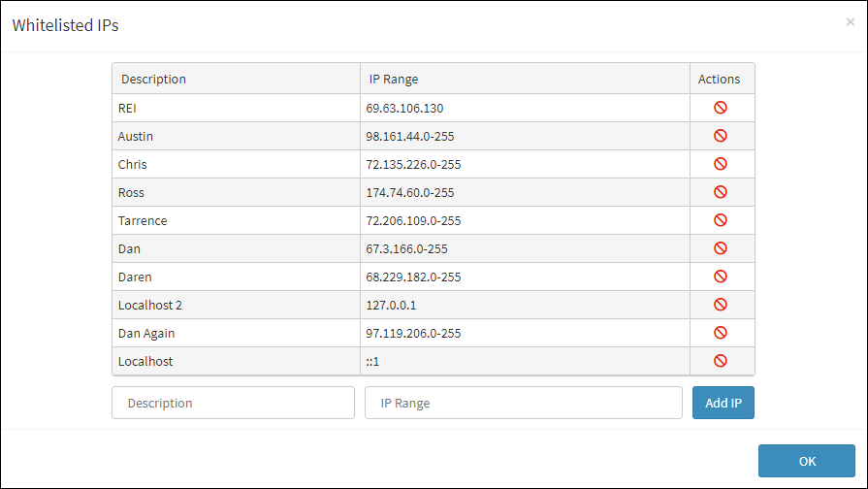The image size is (868, 489).
Task: Delete the Localhost ::1 entry
Action: tap(721, 361)
